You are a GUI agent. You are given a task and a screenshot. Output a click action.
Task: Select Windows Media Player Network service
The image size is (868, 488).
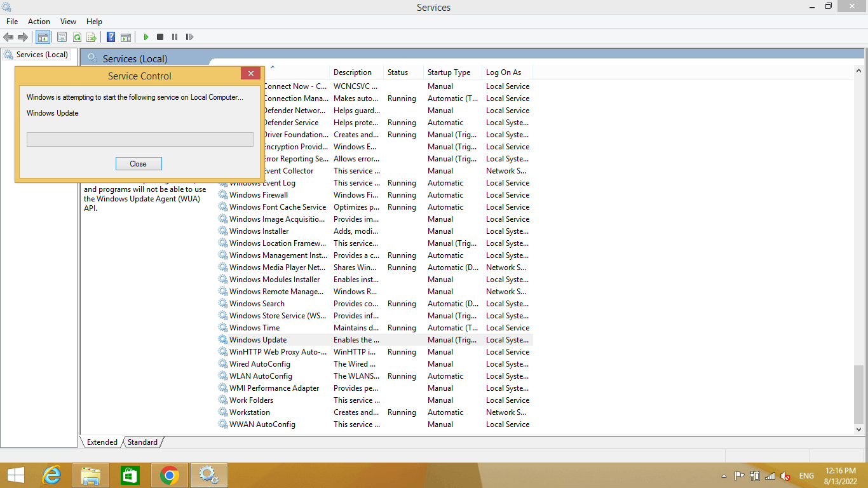(x=375, y=268)
